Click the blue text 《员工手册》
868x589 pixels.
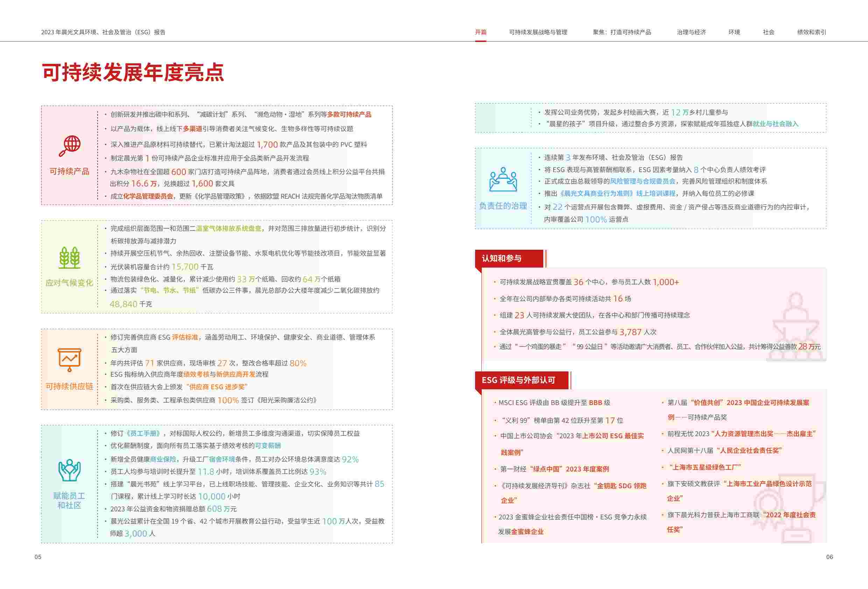[143, 433]
